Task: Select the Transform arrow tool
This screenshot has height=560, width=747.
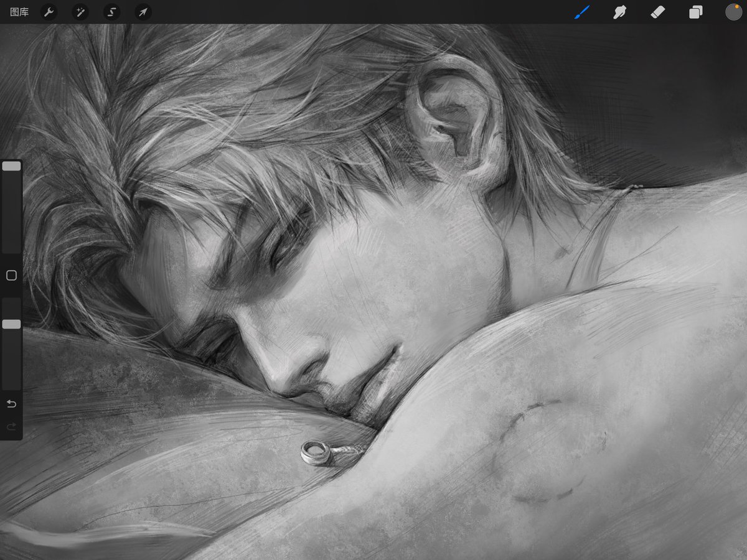Action: (x=142, y=12)
